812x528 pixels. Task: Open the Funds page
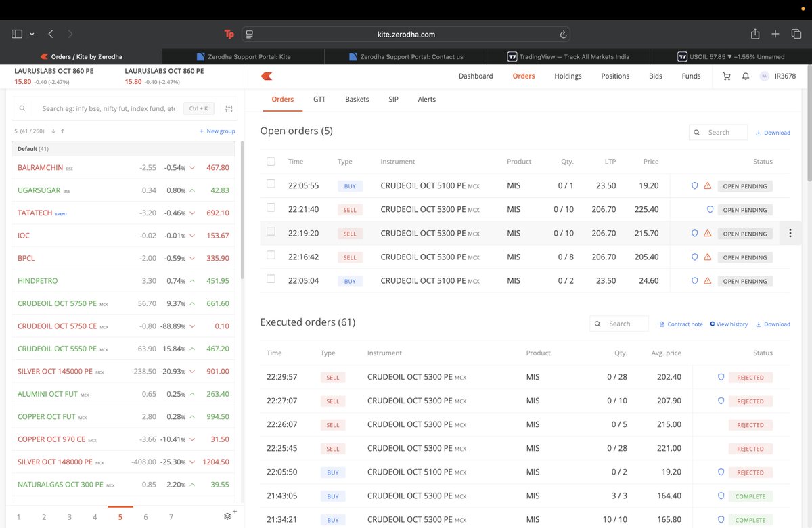(x=691, y=76)
